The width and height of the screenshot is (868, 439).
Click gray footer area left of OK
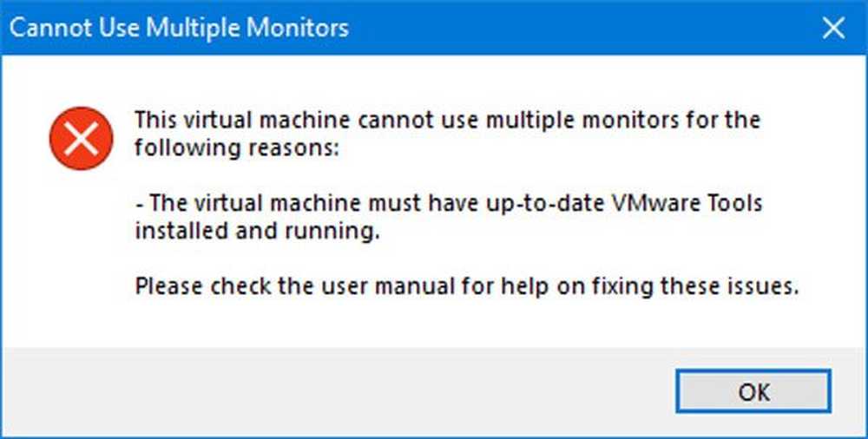[332, 392]
